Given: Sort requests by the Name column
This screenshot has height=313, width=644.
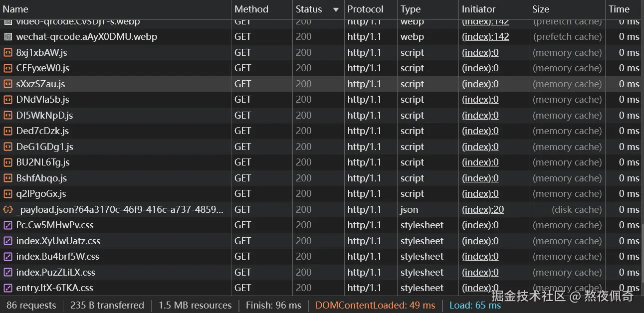Looking at the screenshot, I should [15, 9].
